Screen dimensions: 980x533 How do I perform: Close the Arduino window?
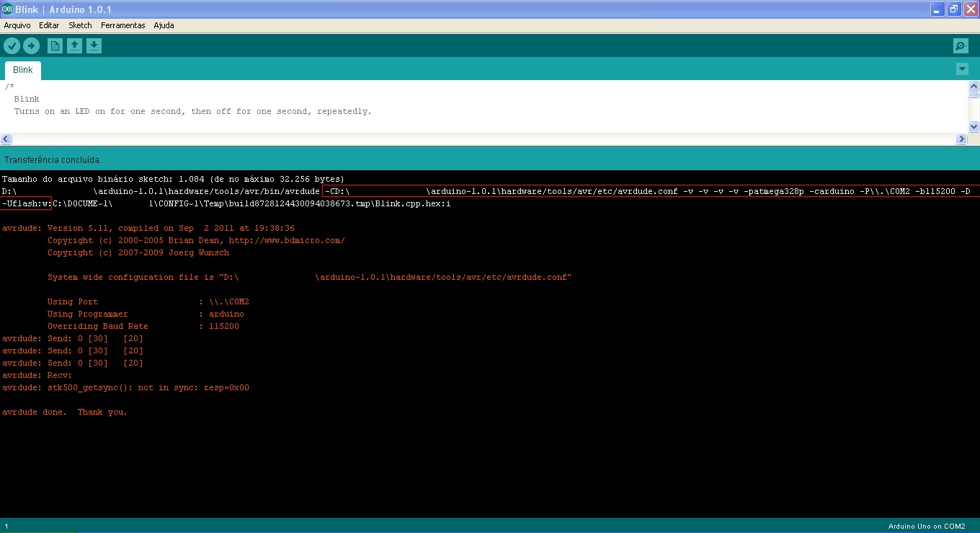point(971,9)
